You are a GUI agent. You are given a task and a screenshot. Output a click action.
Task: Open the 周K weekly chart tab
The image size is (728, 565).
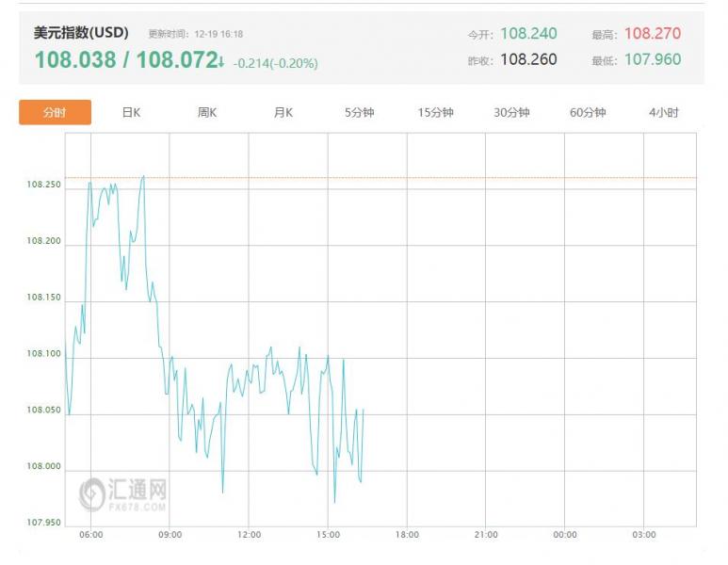click(x=207, y=113)
